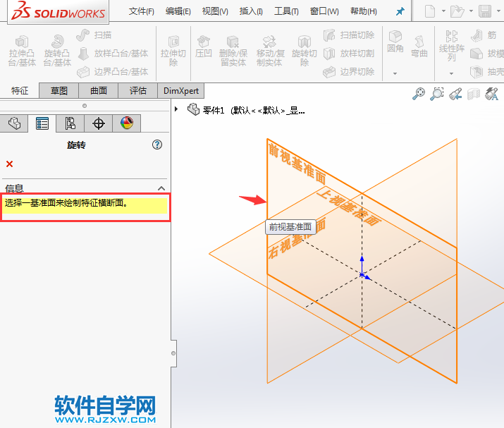The image size is (504, 428).
Task: Click the 零件1 part name in flyout tree
Action: click(214, 111)
